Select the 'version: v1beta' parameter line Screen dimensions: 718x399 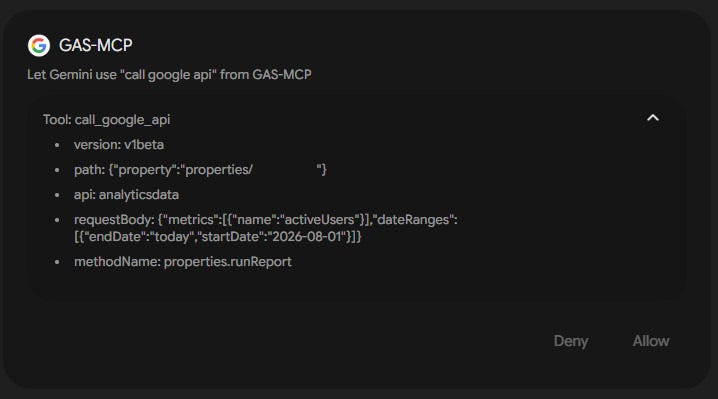click(x=119, y=145)
